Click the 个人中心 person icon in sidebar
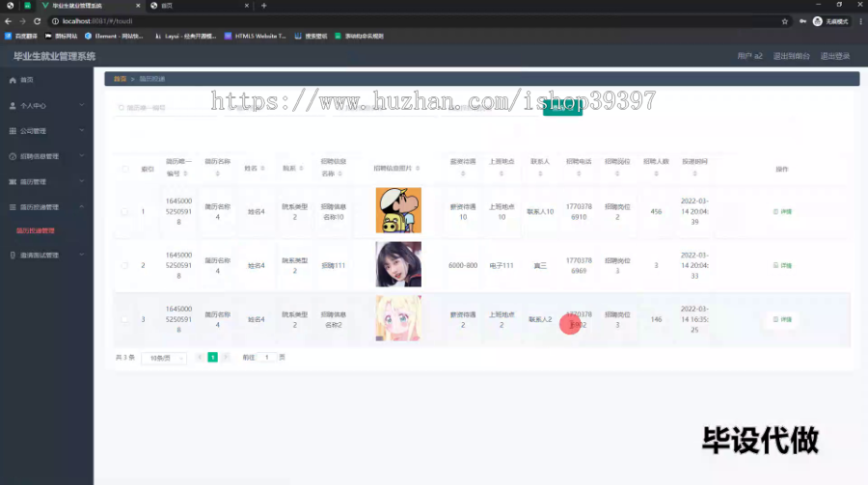Image resolution: width=868 pixels, height=485 pixels. click(x=13, y=105)
